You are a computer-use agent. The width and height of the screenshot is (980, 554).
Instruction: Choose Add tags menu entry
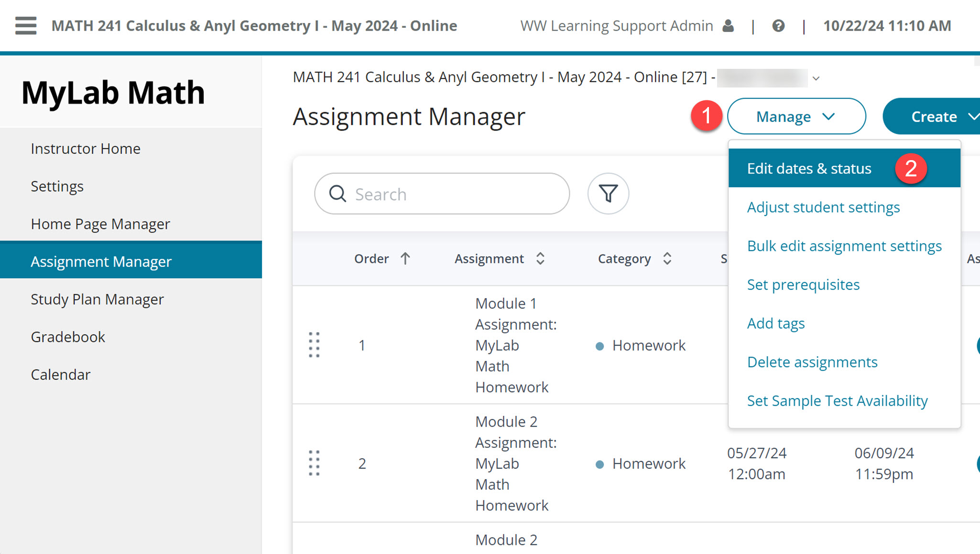pyautogui.click(x=776, y=324)
